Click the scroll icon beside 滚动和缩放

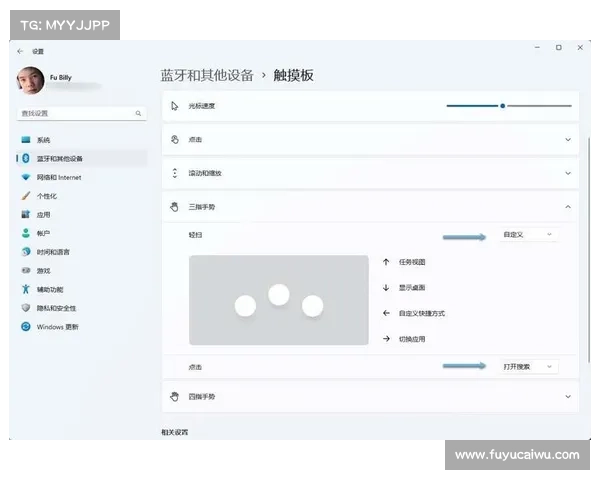pos(175,173)
